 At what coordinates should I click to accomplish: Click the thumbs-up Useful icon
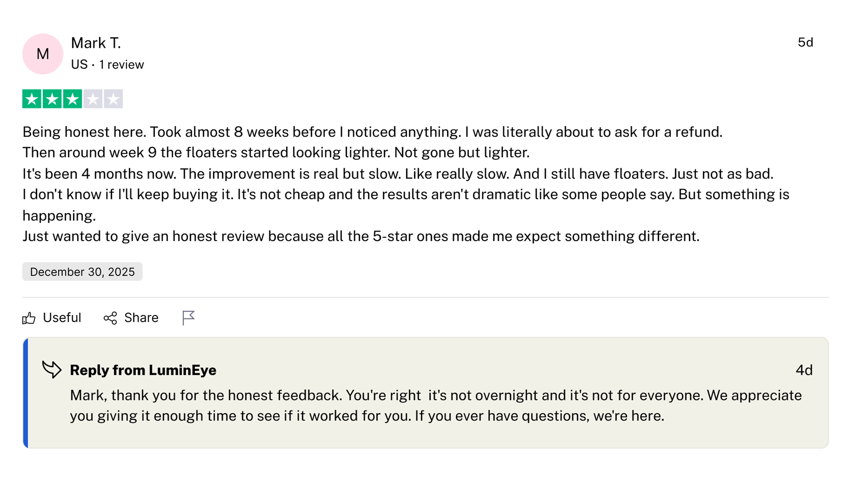[x=29, y=318]
